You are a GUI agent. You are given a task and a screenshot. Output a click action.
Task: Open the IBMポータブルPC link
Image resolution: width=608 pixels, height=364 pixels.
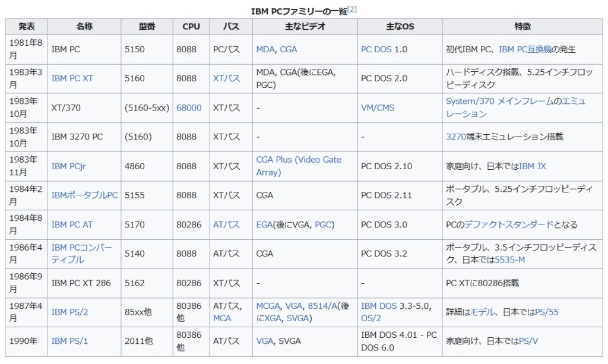pos(84,195)
